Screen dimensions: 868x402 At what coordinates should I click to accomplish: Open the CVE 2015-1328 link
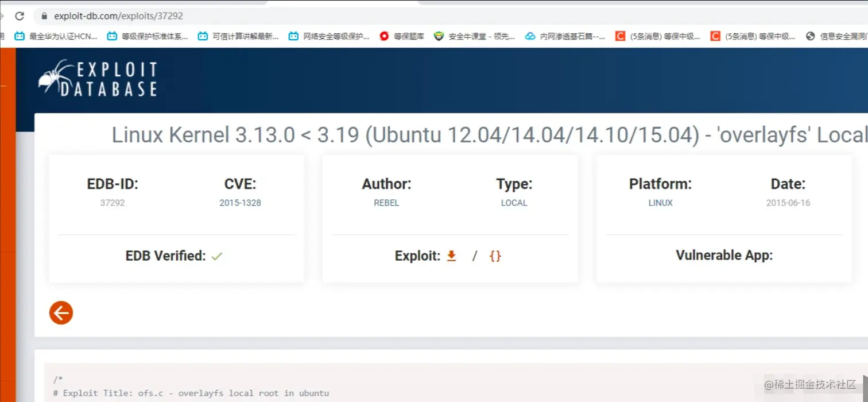click(x=240, y=203)
